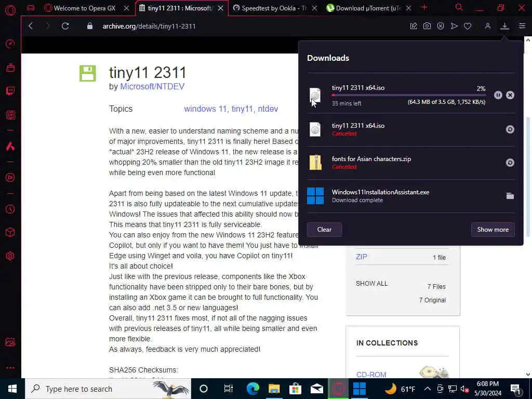Open the ntdev topic link
This screenshot has width=532, height=399.
[x=268, y=109]
